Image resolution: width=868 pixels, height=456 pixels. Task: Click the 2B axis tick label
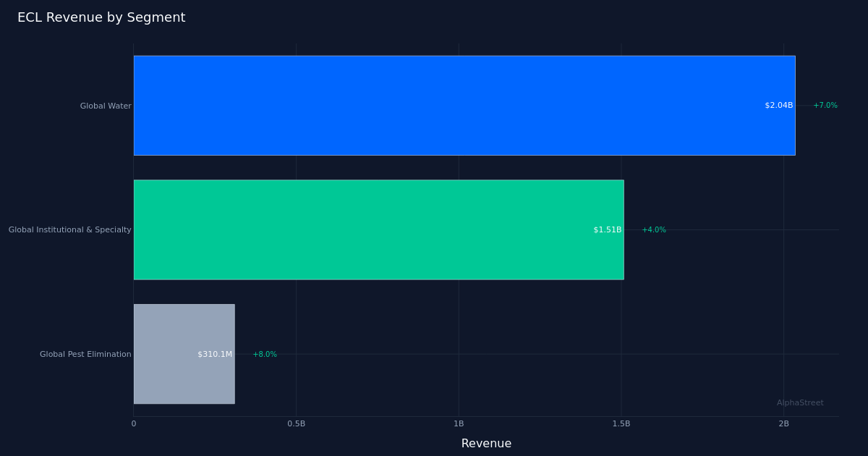(784, 424)
